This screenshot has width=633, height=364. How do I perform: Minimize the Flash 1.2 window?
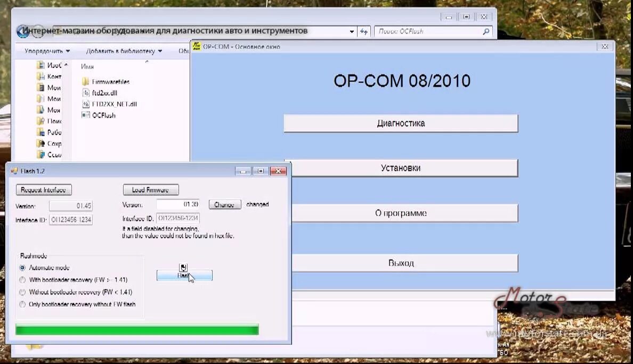point(243,171)
